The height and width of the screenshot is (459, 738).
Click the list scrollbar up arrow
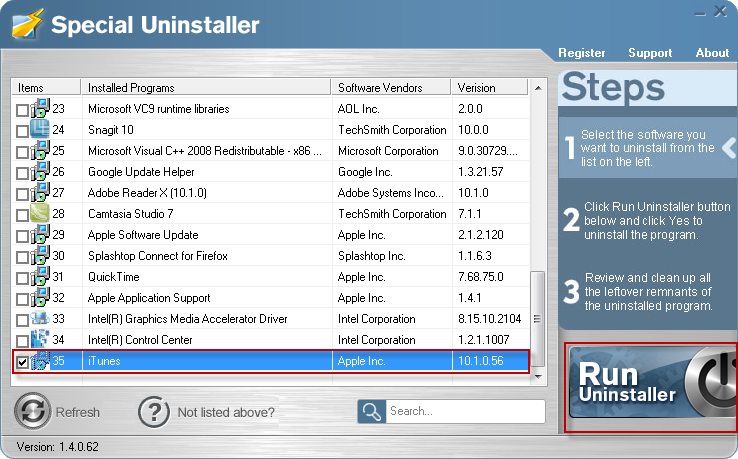(538, 88)
